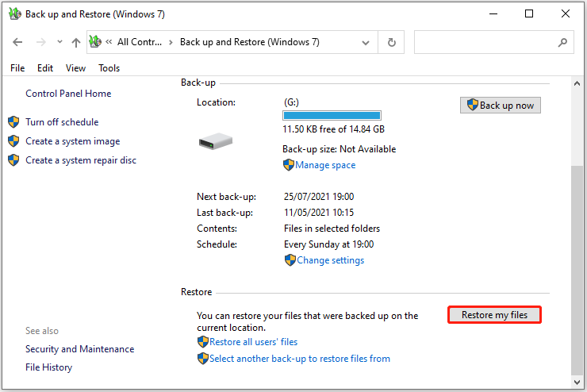Click Back-up size: Not Available text
587x392 pixels.
click(x=340, y=149)
